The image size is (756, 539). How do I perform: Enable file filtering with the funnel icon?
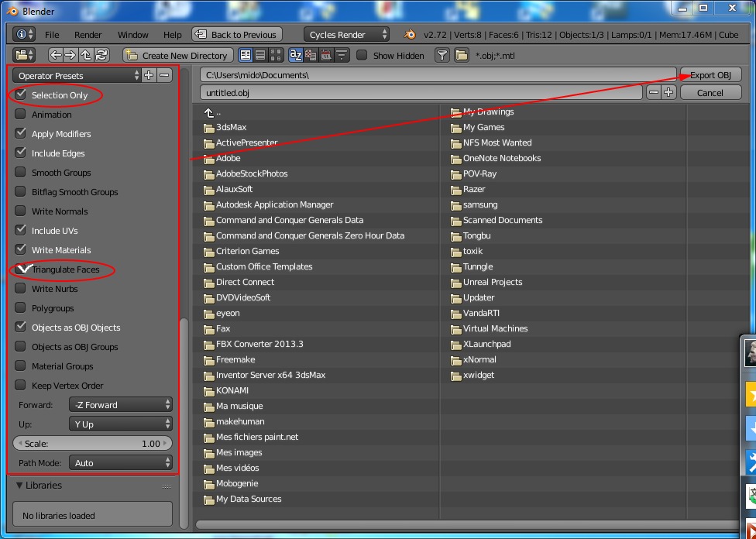(442, 55)
